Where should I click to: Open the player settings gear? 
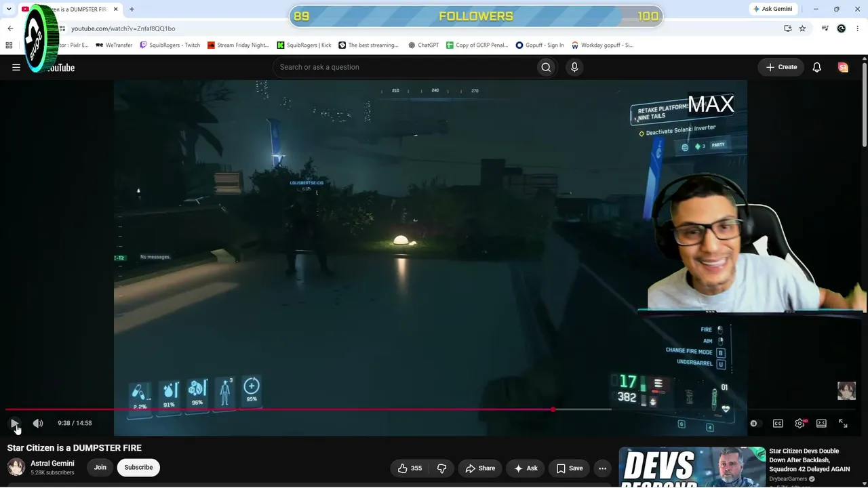point(800,424)
